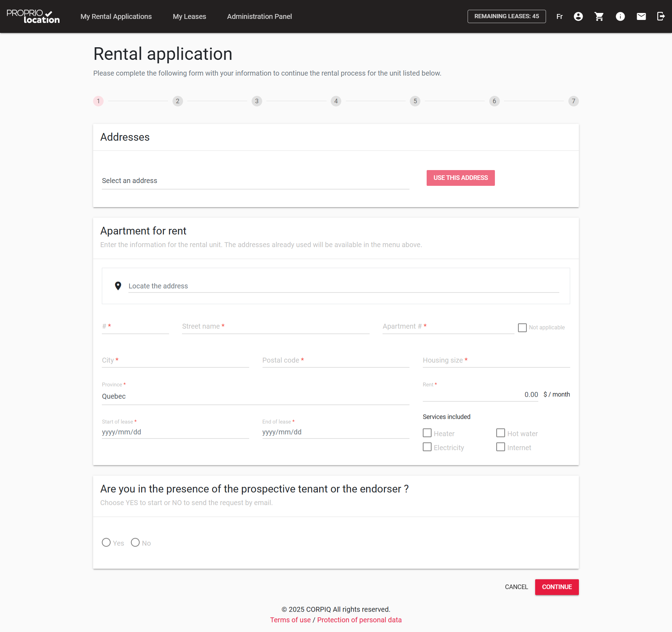Click the map pin locate icon
This screenshot has width=672, height=632.
[118, 286]
